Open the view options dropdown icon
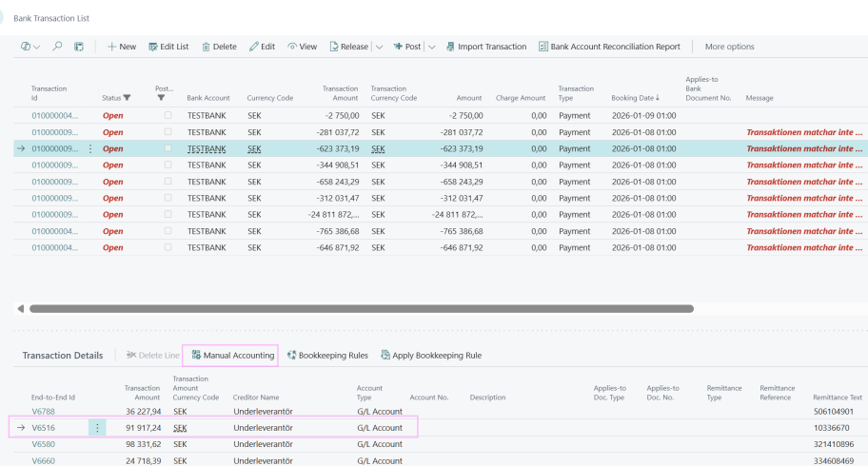Screen dimensions: 868x466 click(x=30, y=47)
